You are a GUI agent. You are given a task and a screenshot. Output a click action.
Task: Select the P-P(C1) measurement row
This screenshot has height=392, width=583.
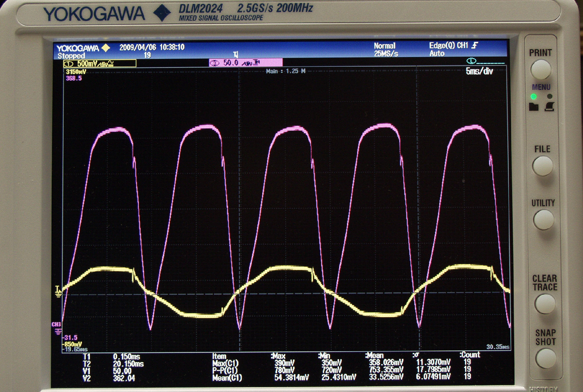coord(225,370)
